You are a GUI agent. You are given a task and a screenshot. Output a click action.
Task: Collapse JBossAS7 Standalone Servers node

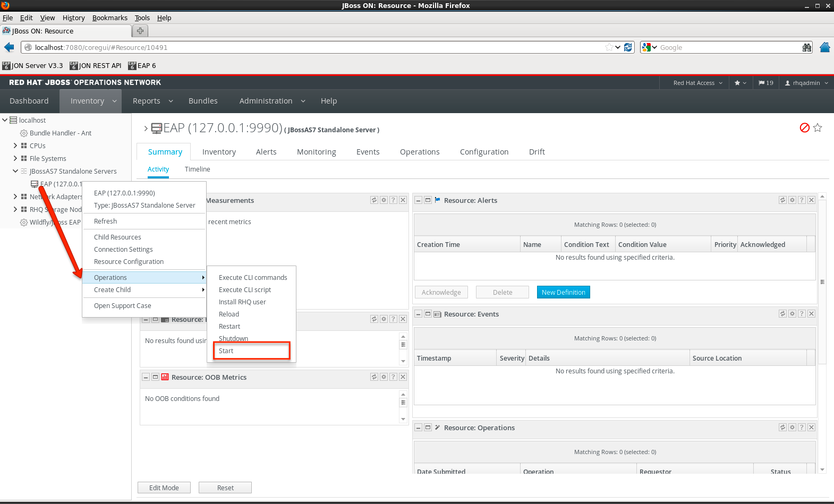15,171
